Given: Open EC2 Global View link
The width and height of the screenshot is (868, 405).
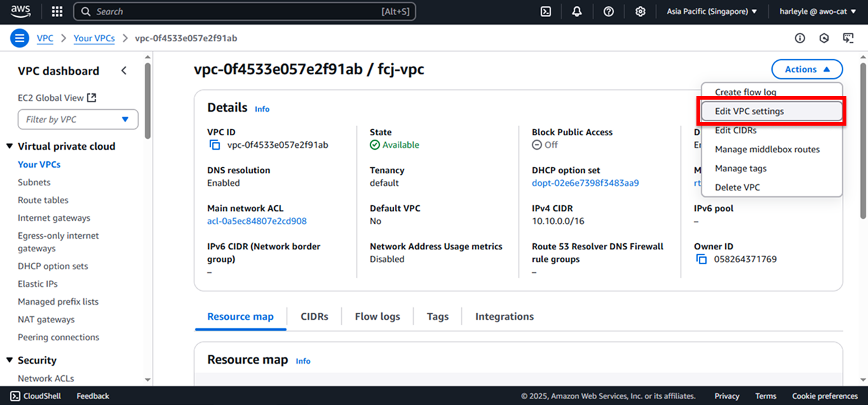Looking at the screenshot, I should pyautogui.click(x=51, y=98).
